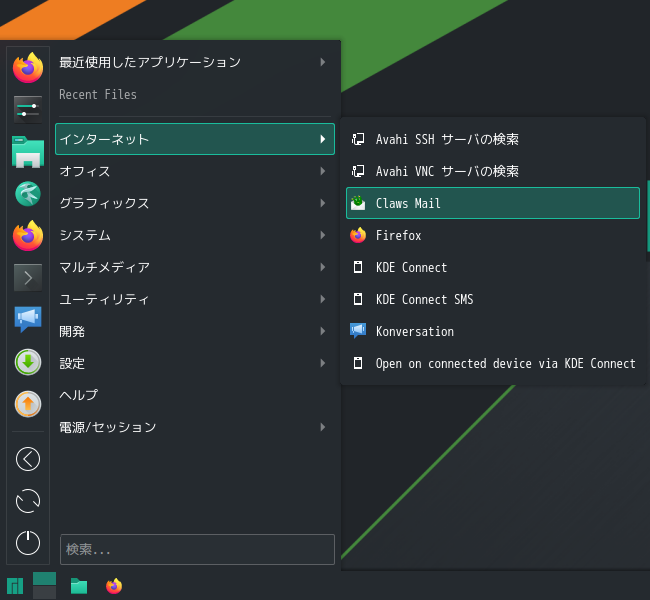The width and height of the screenshot is (650, 600).
Task: Launch Claws Mail from the submenu
Action: tap(493, 203)
